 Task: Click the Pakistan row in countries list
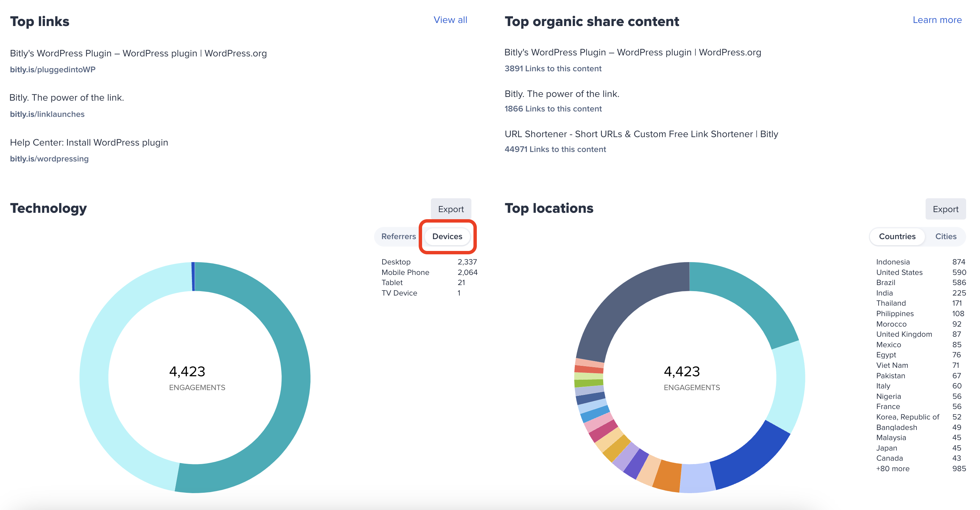click(x=919, y=376)
